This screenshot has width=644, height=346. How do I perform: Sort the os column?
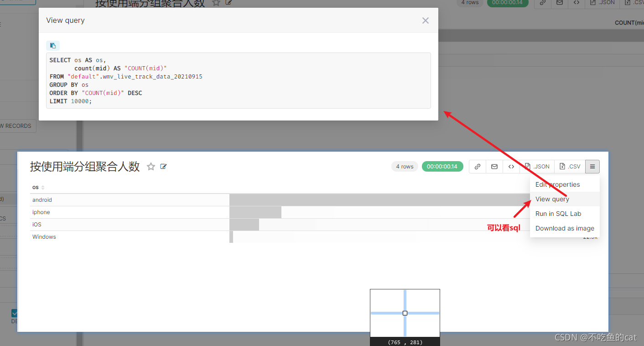pyautogui.click(x=43, y=188)
